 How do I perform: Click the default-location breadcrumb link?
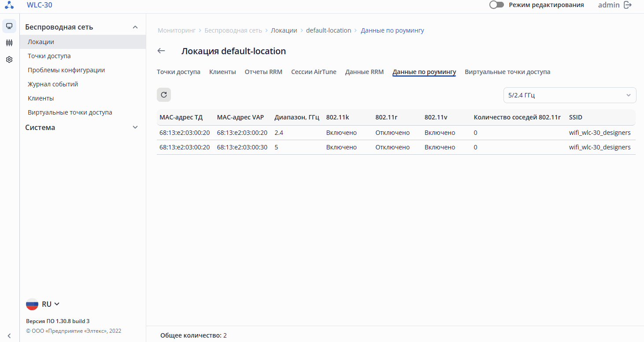coord(329,30)
